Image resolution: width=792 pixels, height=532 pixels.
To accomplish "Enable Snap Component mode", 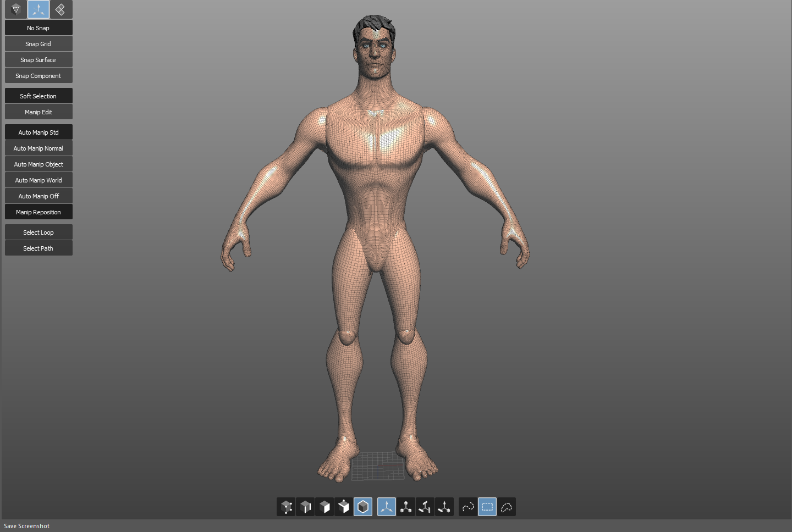I will tap(38, 76).
